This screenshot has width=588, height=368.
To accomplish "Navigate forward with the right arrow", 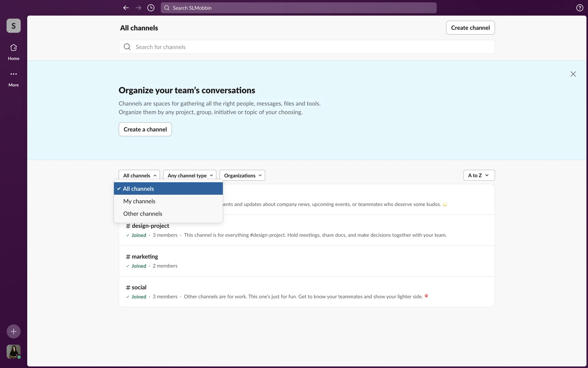I will click(x=138, y=8).
